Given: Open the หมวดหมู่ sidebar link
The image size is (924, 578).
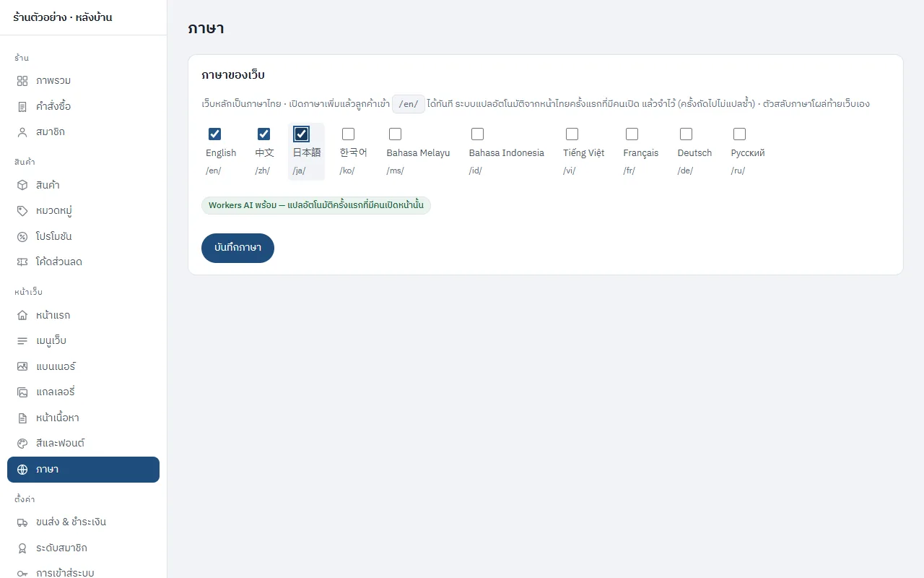Looking at the screenshot, I should [83, 211].
